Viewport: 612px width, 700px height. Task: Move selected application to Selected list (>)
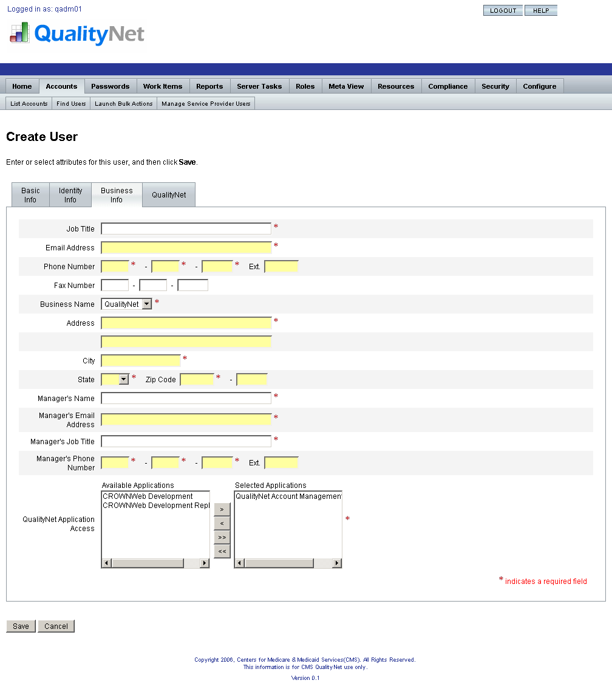pos(222,509)
